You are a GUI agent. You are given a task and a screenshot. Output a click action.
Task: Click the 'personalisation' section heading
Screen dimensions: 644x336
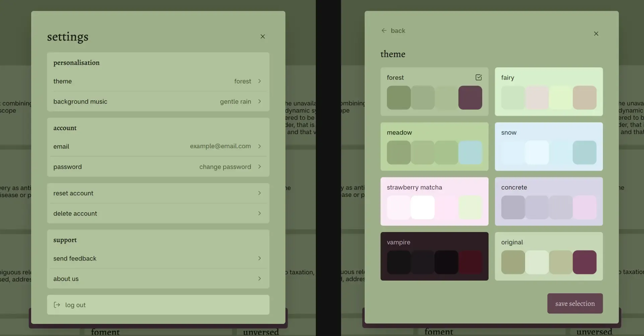76,63
